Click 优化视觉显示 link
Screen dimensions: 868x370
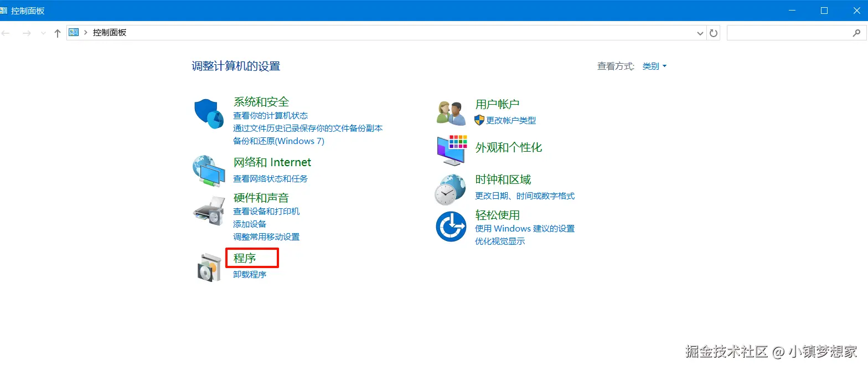pos(500,241)
